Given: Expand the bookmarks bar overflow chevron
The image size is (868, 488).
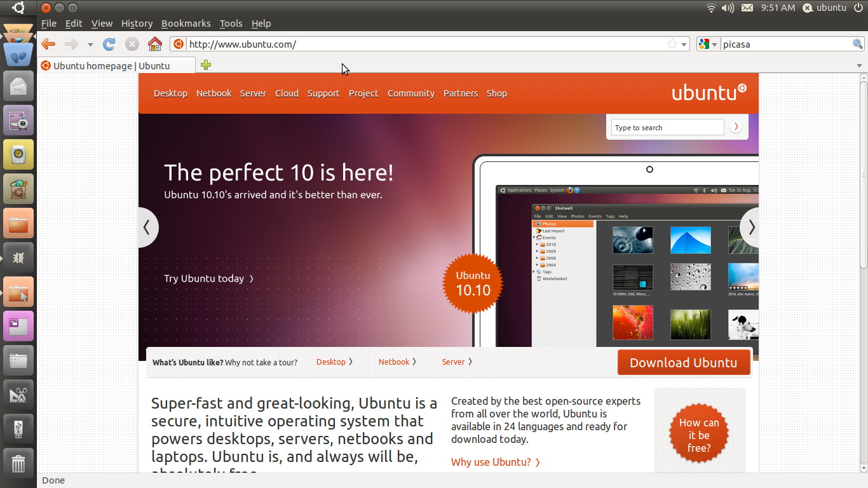Looking at the screenshot, I should (859, 65).
